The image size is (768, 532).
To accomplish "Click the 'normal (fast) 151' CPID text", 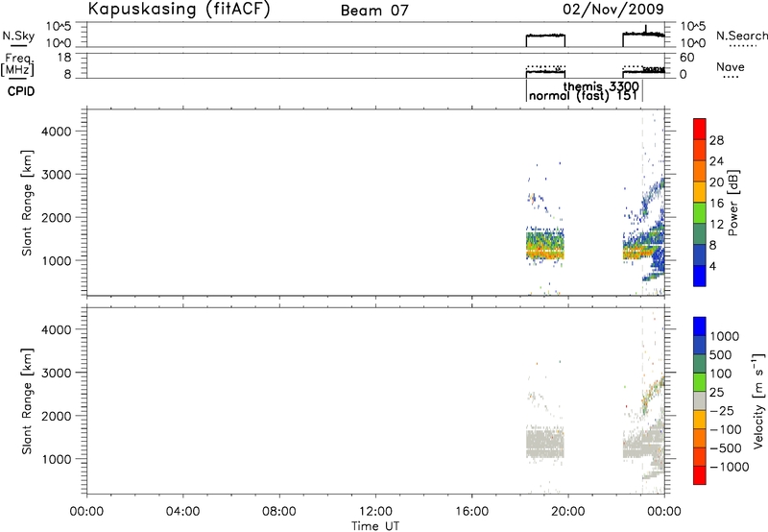I will 583,95.
